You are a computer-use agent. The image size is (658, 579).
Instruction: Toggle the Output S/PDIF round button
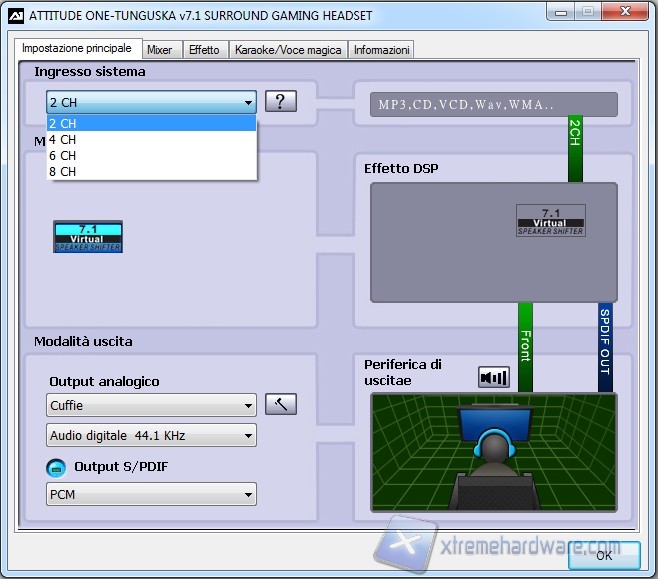coord(56,467)
